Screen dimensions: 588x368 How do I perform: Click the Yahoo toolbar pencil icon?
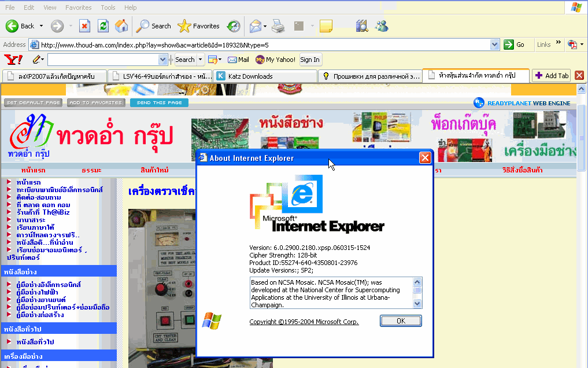(x=36, y=60)
